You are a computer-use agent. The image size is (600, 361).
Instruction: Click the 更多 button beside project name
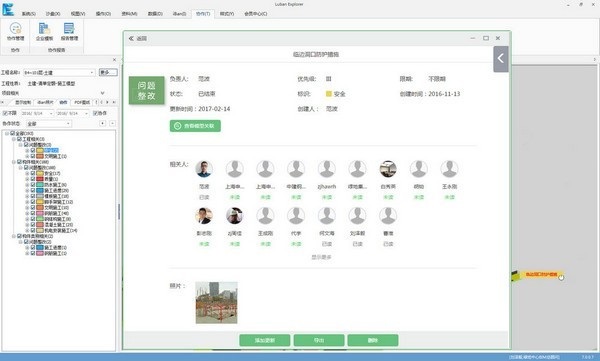pos(108,72)
